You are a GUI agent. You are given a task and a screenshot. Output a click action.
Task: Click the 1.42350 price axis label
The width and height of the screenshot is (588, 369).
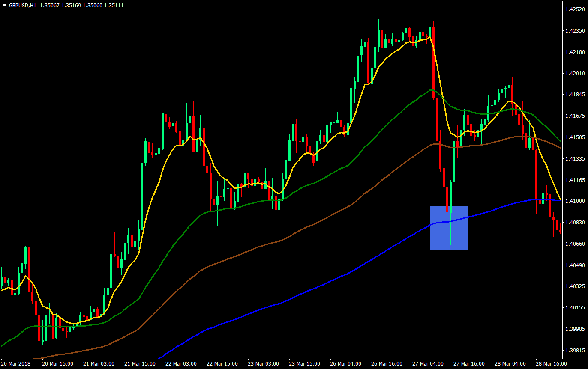[575, 31]
